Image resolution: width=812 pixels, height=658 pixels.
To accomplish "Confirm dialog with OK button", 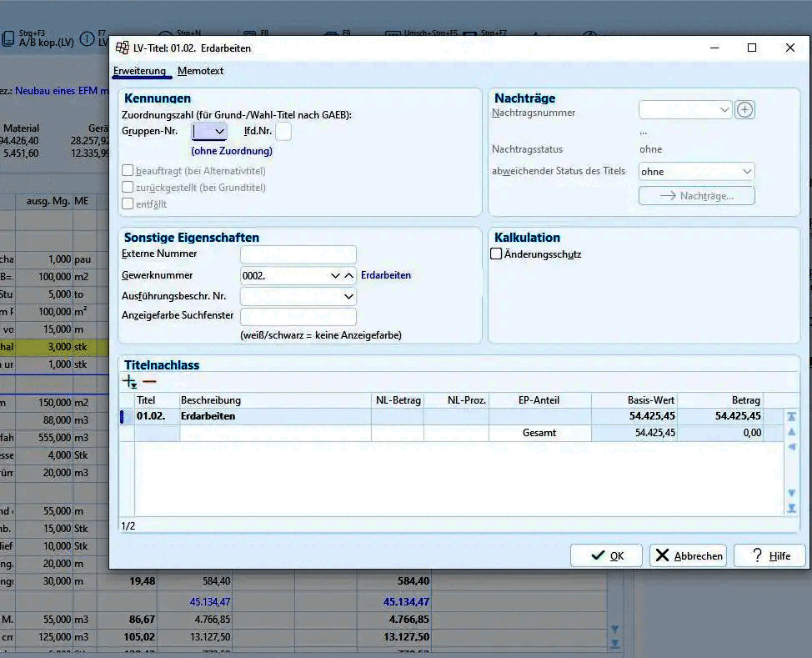I will coord(606,555).
